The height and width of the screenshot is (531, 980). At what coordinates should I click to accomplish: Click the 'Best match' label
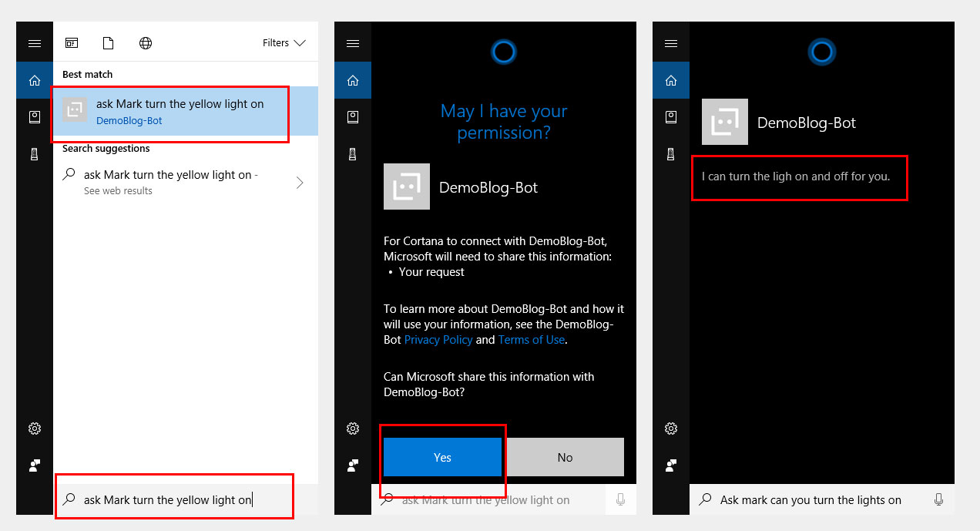tap(87, 74)
